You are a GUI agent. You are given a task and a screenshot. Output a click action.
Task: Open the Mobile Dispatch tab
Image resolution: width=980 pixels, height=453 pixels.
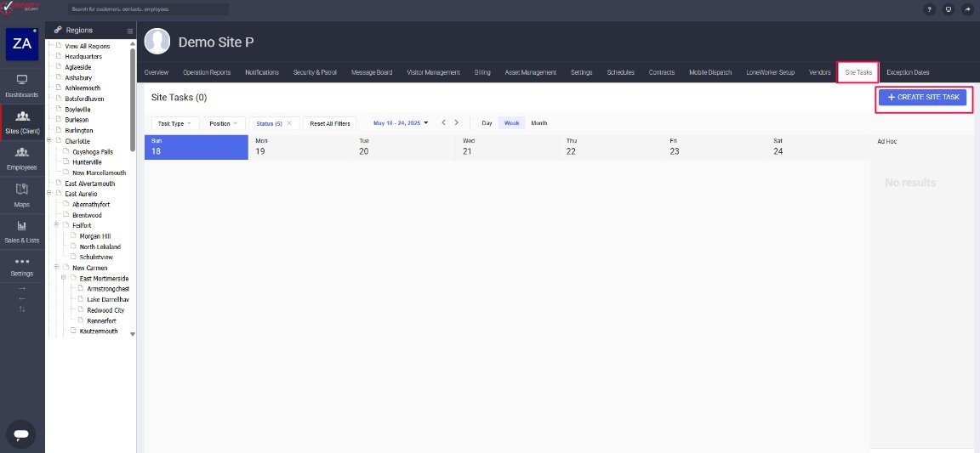click(x=710, y=72)
